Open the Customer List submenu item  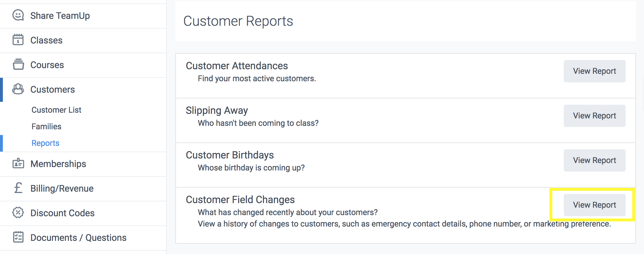pos(56,110)
